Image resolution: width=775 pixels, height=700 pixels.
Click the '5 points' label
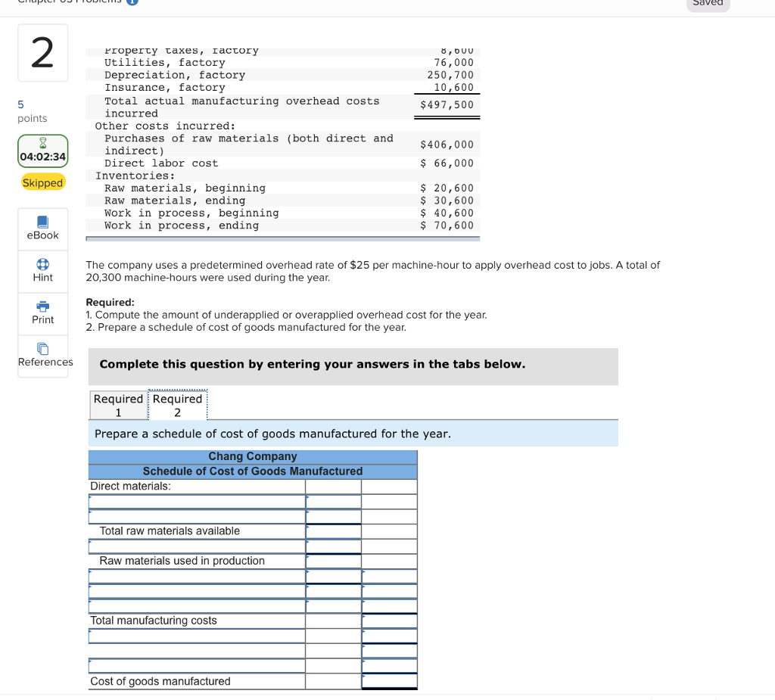point(32,111)
